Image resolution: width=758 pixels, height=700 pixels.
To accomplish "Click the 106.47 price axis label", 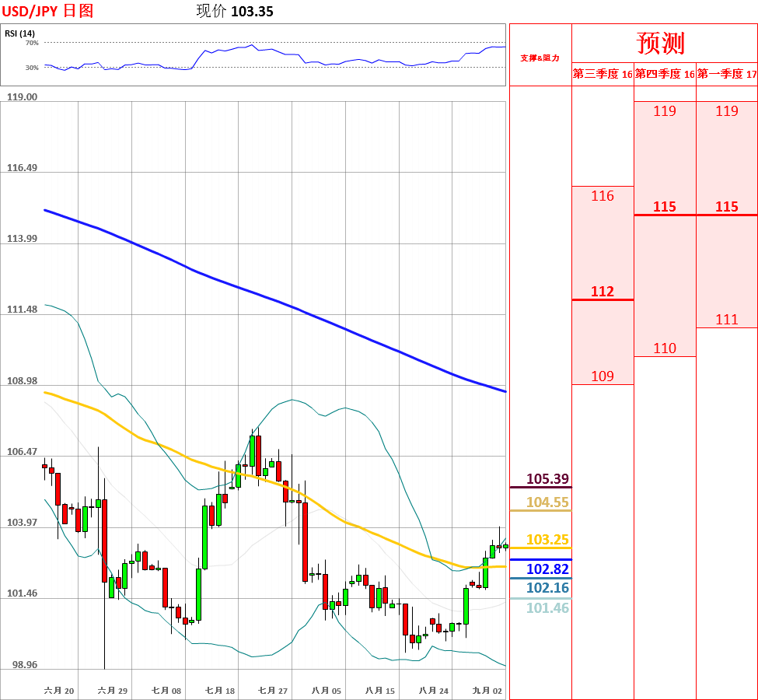I will (22, 452).
